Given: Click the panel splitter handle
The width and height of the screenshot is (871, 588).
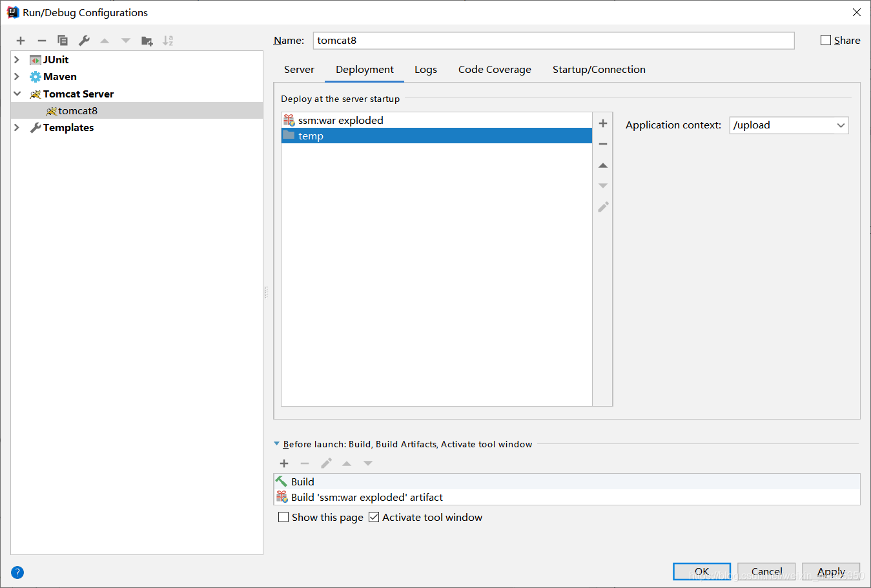Looking at the screenshot, I should pyautogui.click(x=266, y=292).
